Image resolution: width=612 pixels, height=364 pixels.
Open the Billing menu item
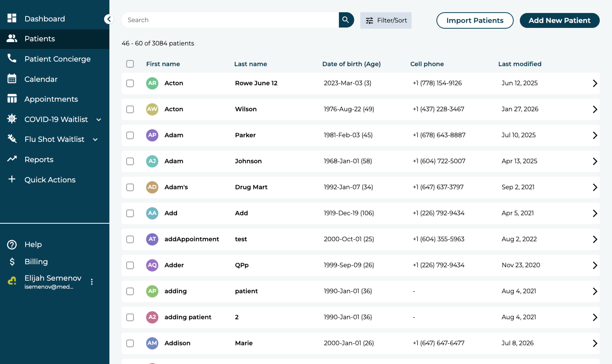pyautogui.click(x=36, y=262)
